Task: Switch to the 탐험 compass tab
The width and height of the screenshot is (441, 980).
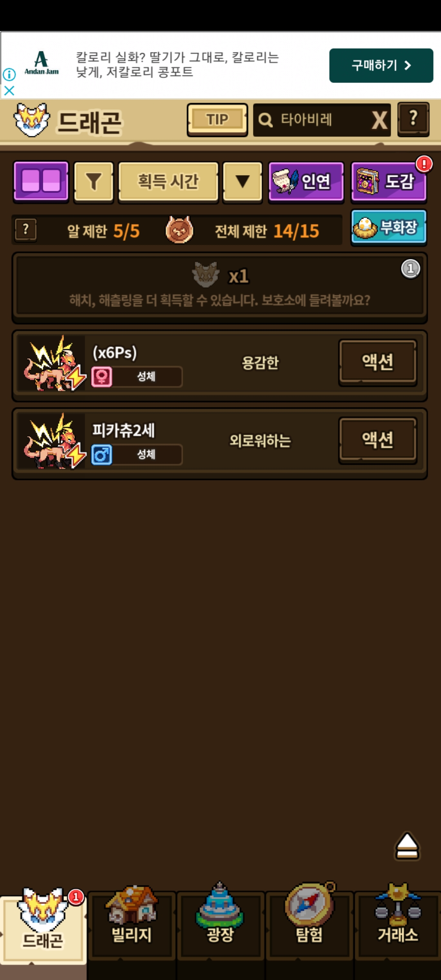Action: point(310,924)
